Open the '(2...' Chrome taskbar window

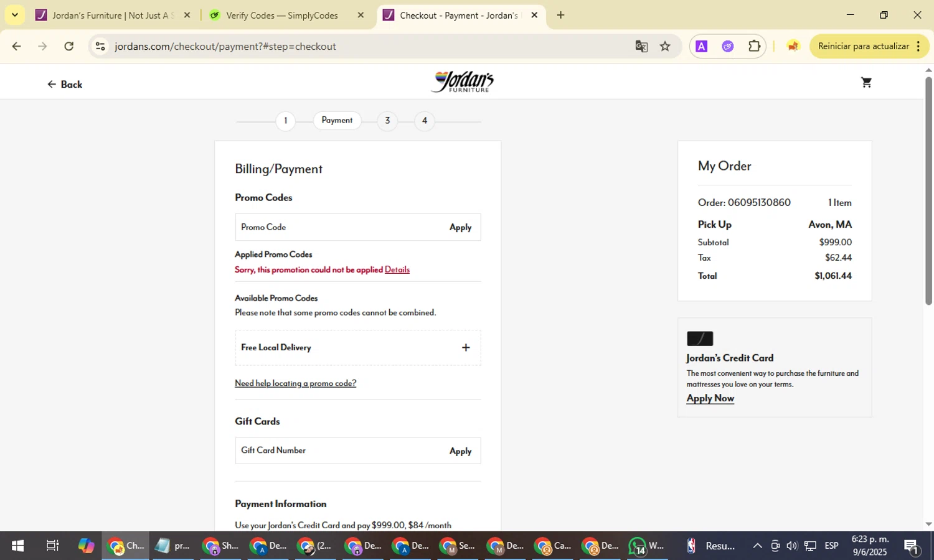point(316,546)
